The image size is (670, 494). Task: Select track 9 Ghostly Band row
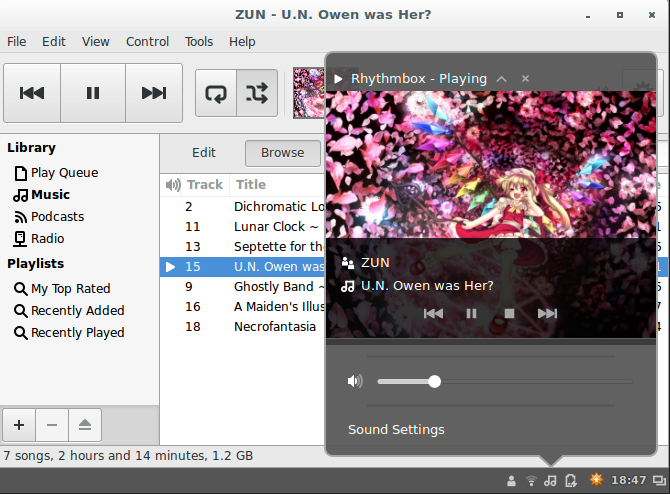(x=243, y=287)
